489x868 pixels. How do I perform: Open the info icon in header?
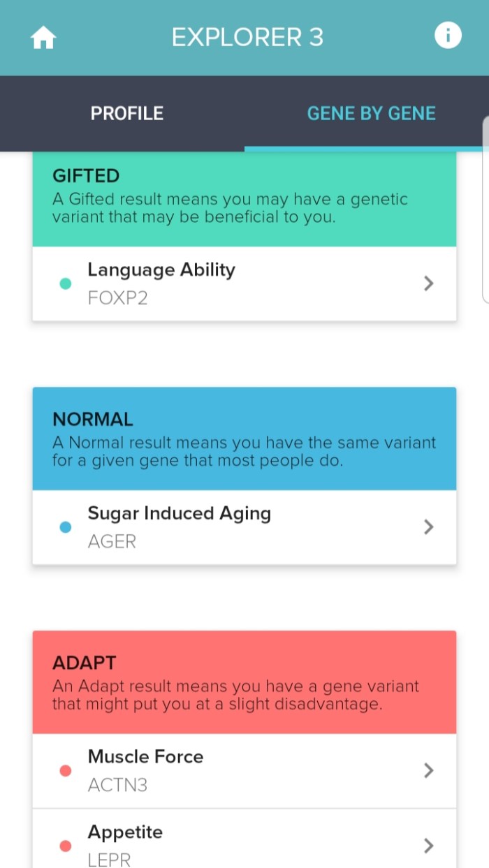tap(448, 35)
